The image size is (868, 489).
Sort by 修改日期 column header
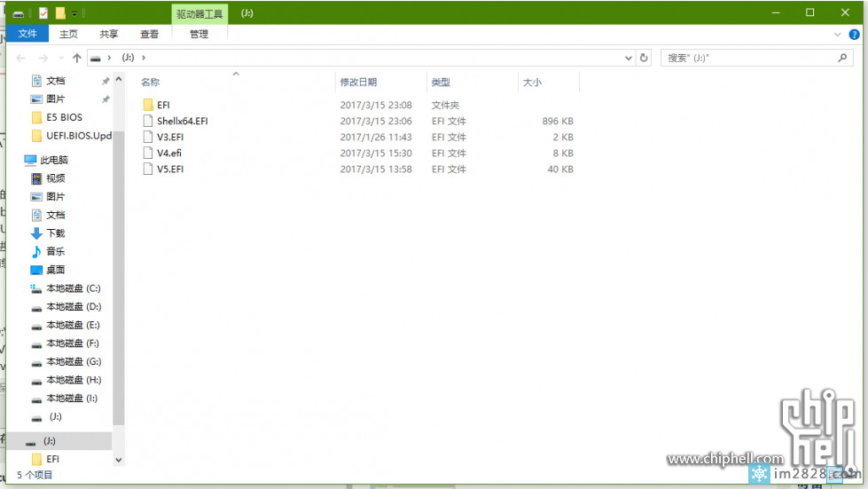(358, 82)
